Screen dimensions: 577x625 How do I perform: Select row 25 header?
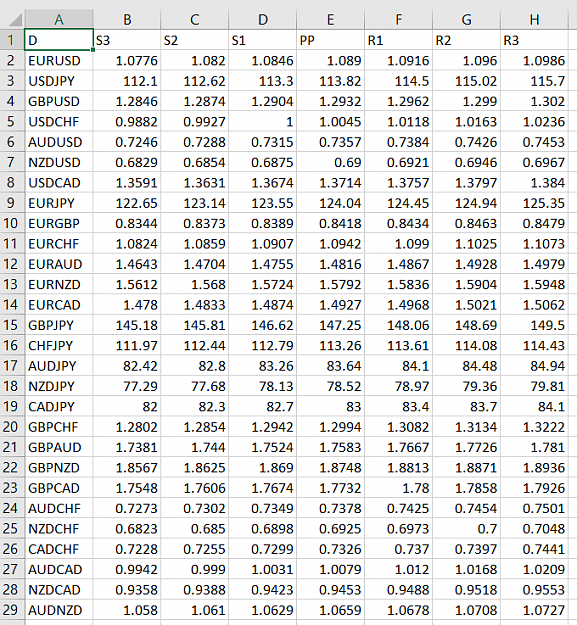12,528
